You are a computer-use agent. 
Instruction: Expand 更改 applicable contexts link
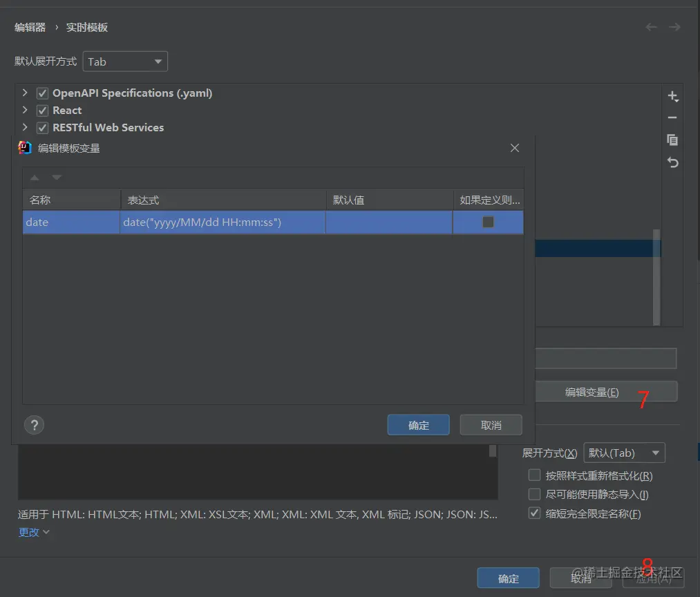(33, 532)
